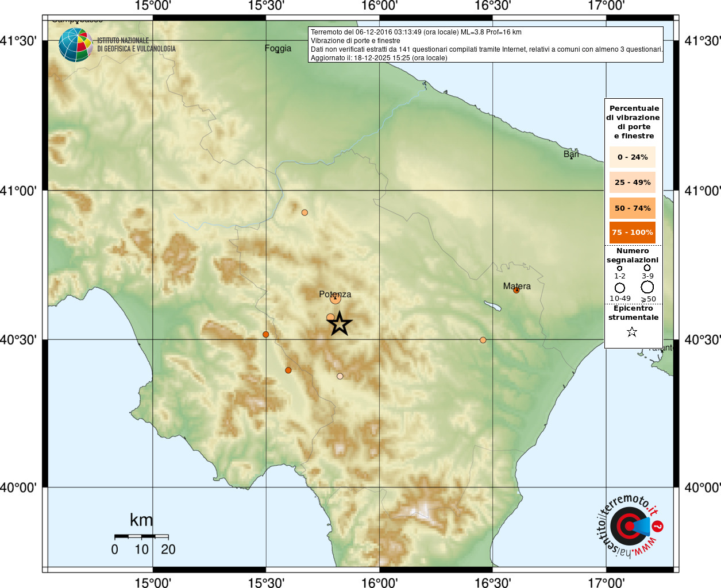Click the Potenza city label
The height and width of the screenshot is (588, 721).
coord(335,294)
